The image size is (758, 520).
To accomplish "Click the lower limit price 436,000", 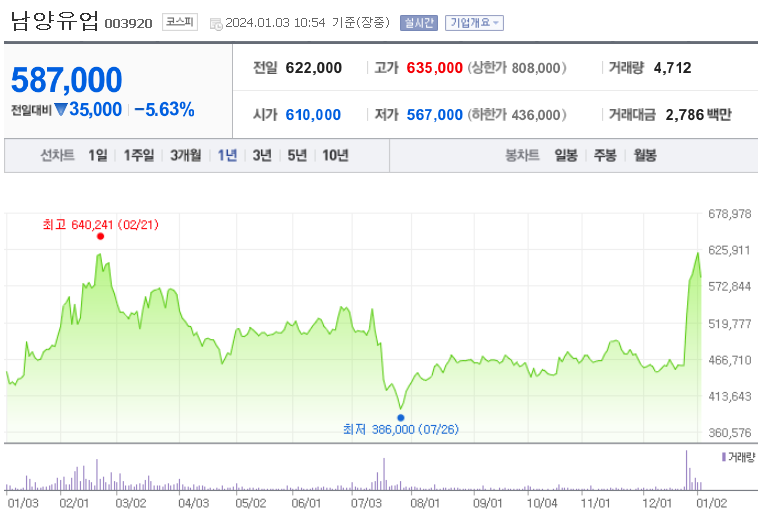I will (x=536, y=115).
